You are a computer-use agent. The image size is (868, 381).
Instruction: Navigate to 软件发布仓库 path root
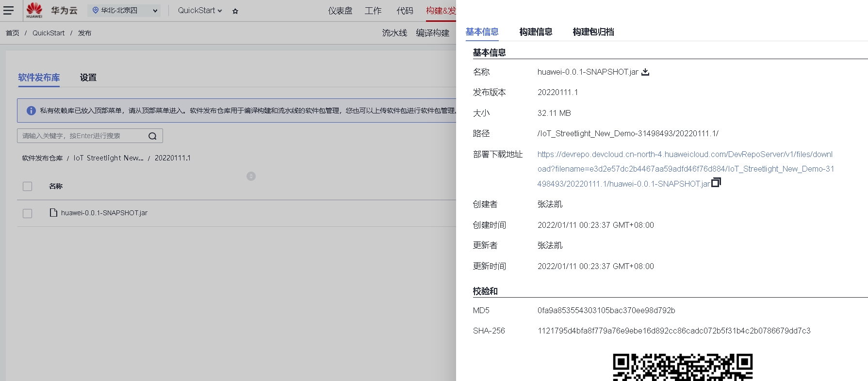[42, 158]
